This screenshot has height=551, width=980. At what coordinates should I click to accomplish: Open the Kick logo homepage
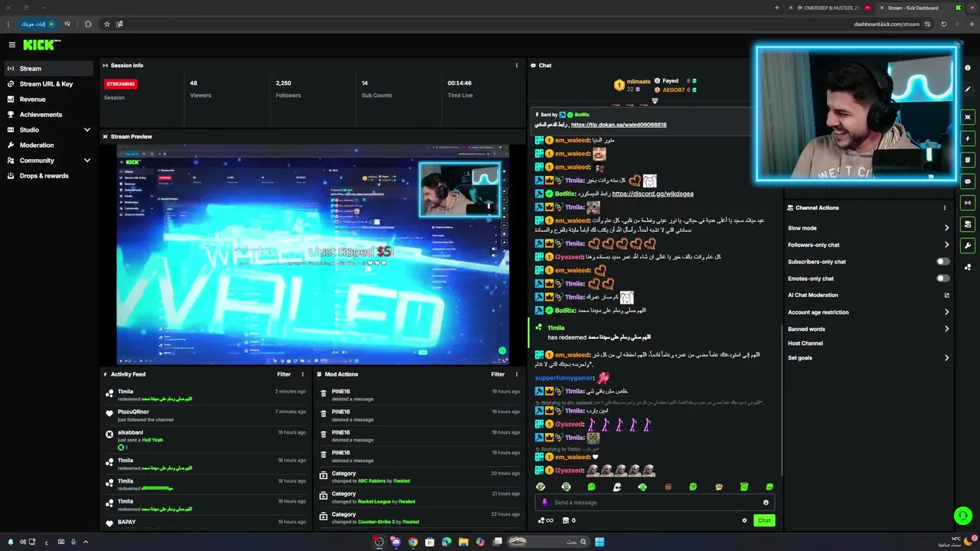tap(41, 45)
